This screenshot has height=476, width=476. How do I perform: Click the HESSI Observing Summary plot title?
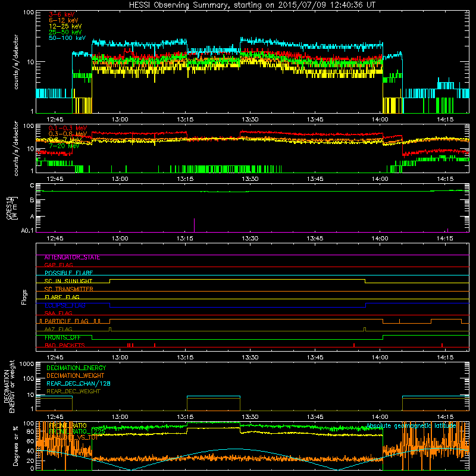pyautogui.click(x=252, y=5)
